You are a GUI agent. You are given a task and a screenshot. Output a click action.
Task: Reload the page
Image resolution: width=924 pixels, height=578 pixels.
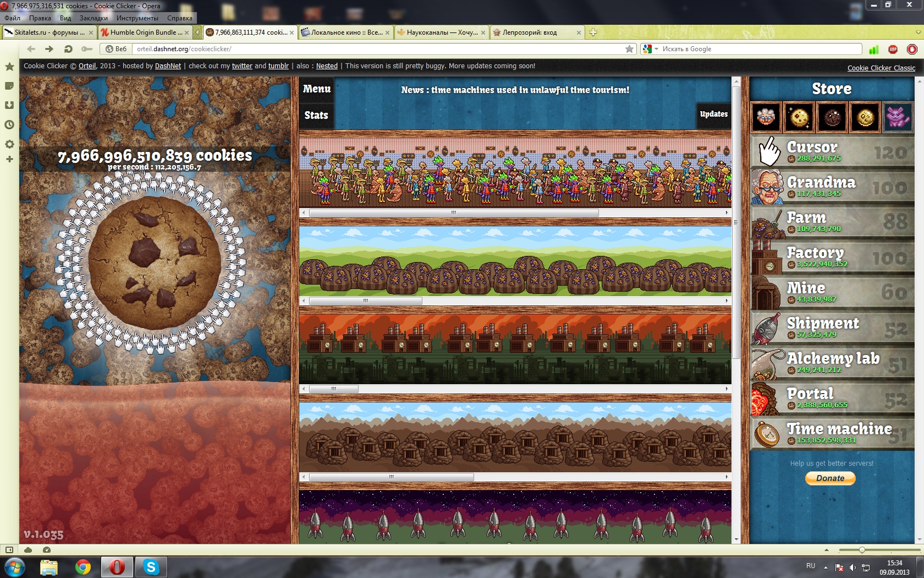click(68, 49)
